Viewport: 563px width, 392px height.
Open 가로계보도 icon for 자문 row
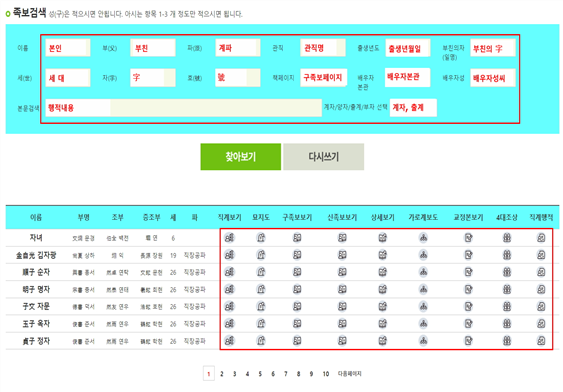click(x=423, y=307)
